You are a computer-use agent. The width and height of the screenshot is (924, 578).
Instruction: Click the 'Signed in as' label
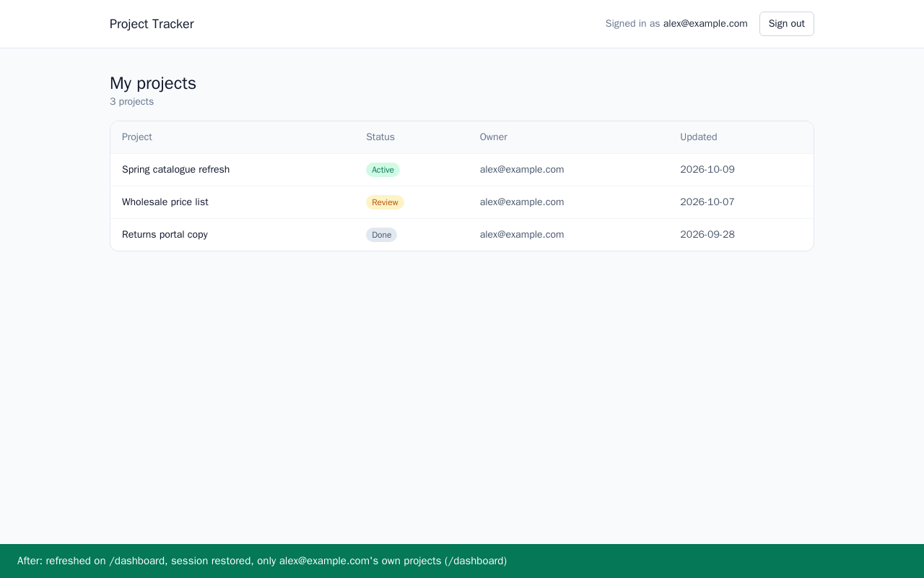pyautogui.click(x=632, y=24)
